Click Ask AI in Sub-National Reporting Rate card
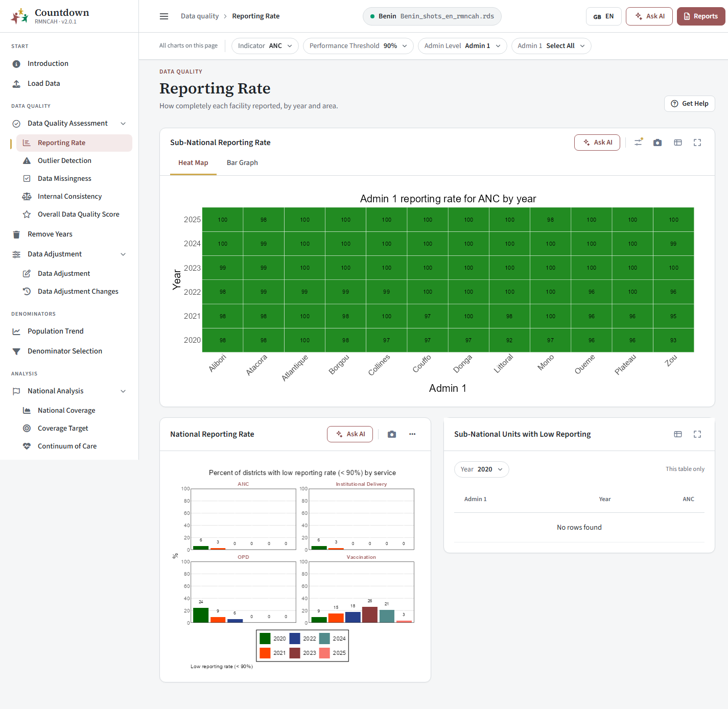 pos(597,143)
